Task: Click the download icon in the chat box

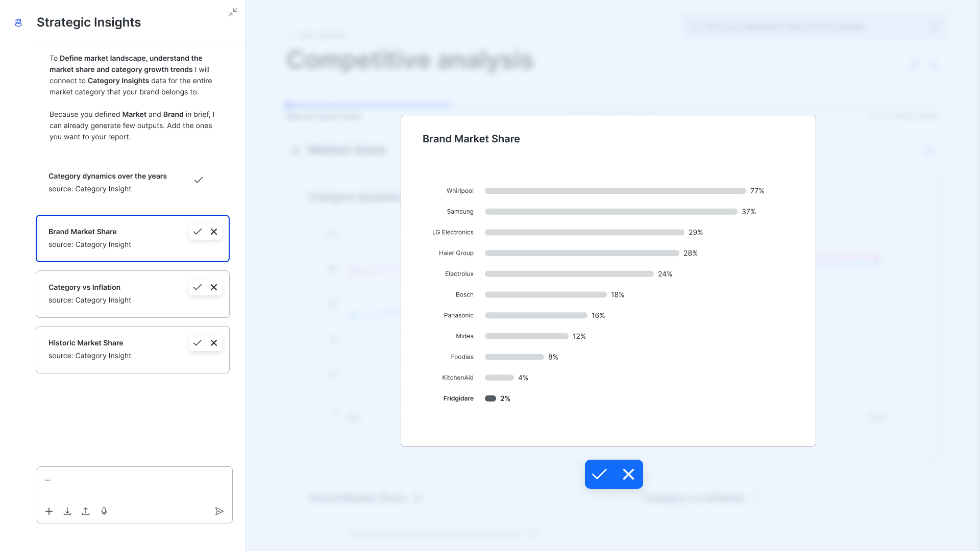Action: click(x=67, y=511)
